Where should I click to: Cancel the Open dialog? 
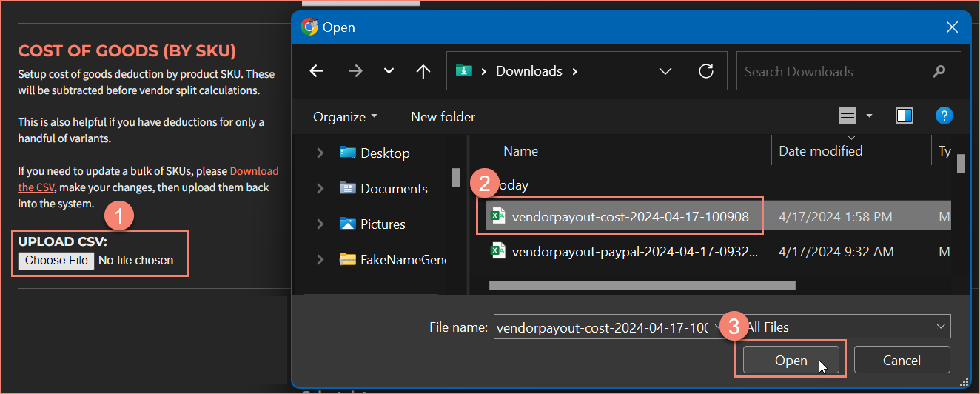pos(902,361)
